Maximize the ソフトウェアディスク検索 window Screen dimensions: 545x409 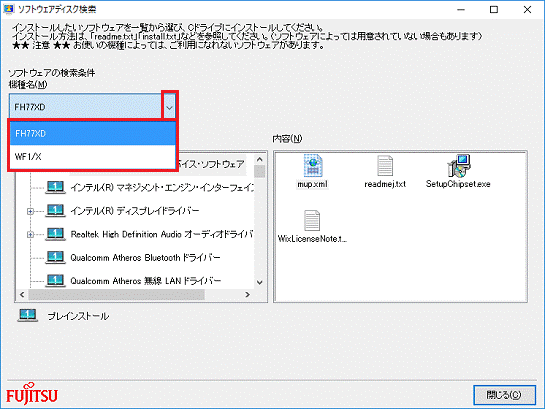pos(494,9)
